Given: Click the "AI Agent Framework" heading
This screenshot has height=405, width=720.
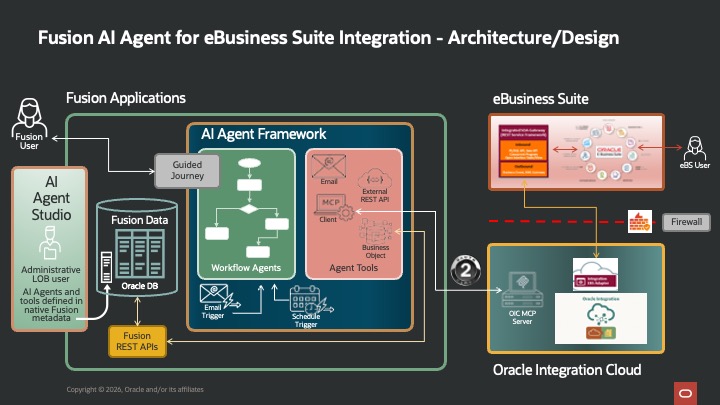Looking at the screenshot, I should (x=264, y=134).
